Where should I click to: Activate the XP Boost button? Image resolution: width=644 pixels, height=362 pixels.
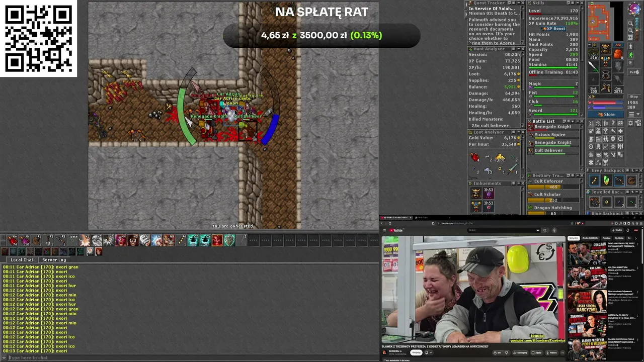coord(553,29)
